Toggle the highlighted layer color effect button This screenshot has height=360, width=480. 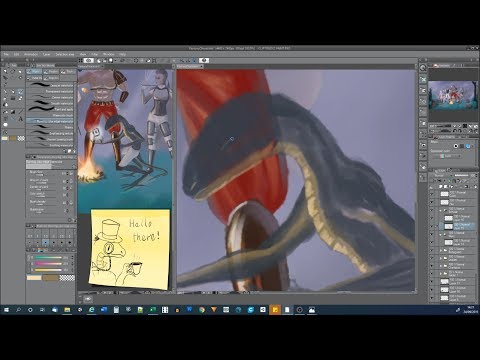click(x=468, y=146)
